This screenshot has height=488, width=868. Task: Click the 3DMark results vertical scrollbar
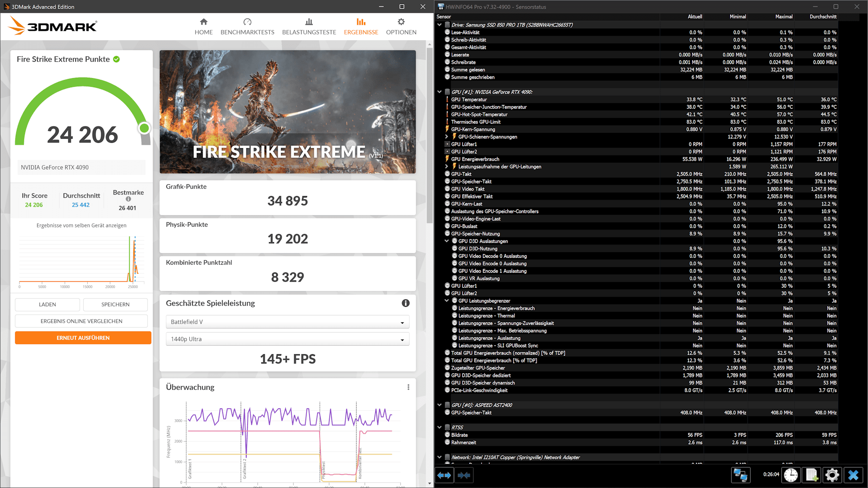(x=429, y=136)
